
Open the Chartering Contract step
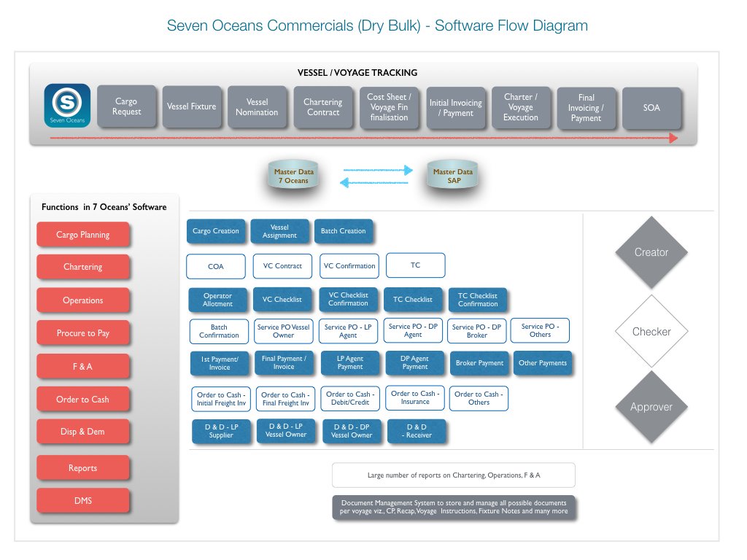[x=323, y=107]
